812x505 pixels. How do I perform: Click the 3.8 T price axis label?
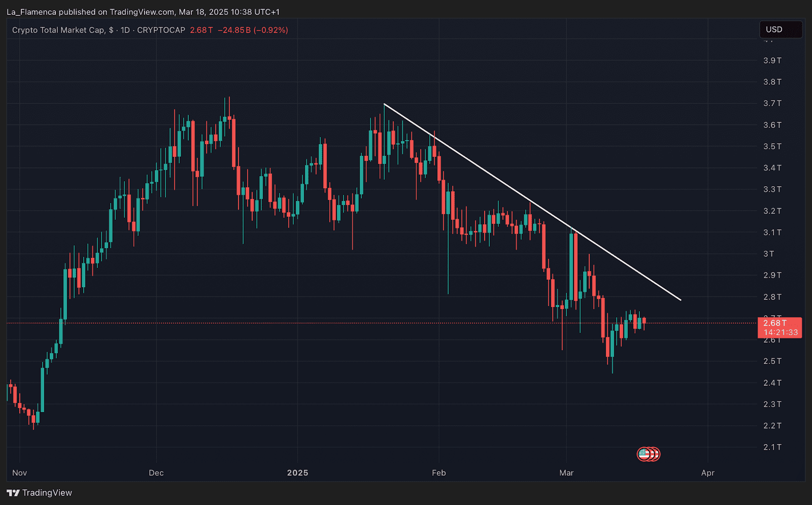click(772, 82)
